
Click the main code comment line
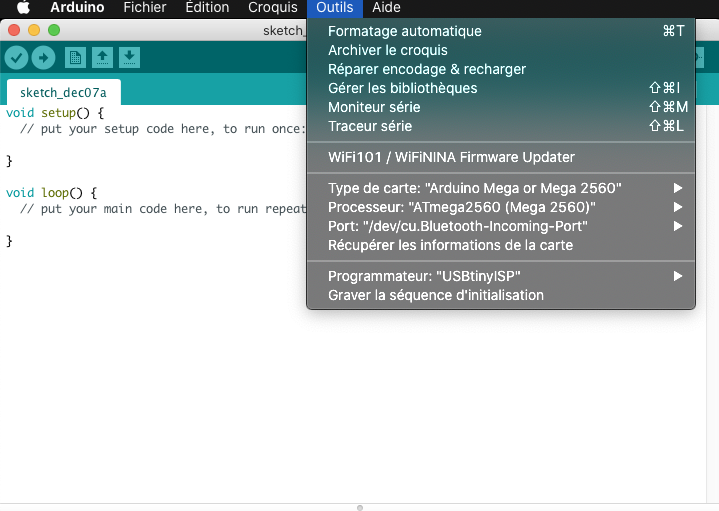[x=163, y=209]
